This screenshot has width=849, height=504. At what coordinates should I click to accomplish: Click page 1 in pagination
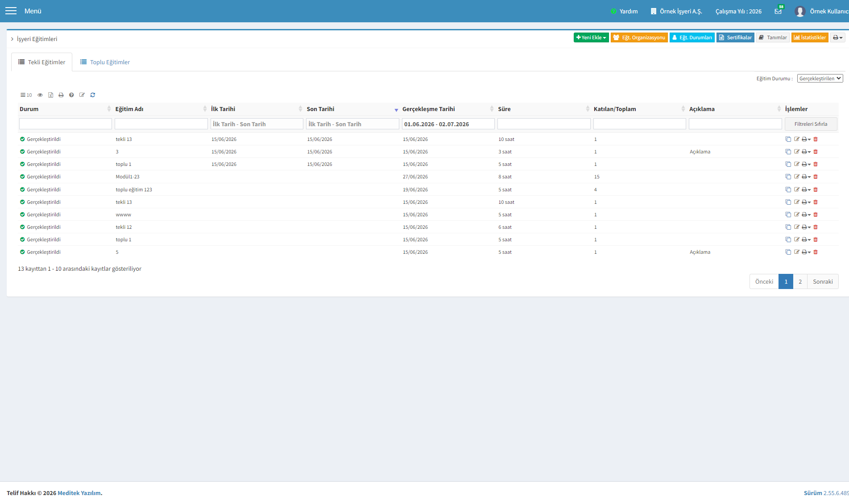click(x=786, y=281)
